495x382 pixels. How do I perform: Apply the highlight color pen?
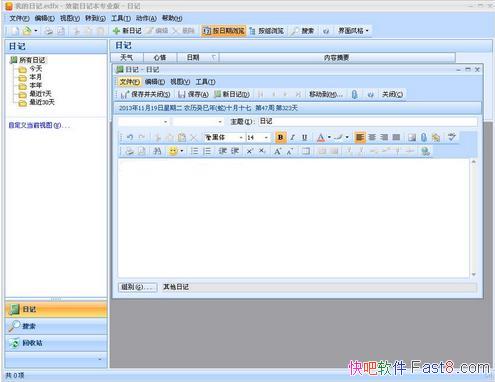(x=339, y=137)
